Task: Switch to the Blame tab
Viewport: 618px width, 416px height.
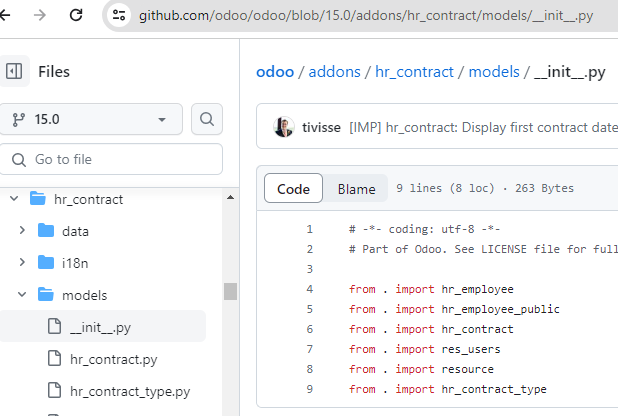Action: pos(356,189)
